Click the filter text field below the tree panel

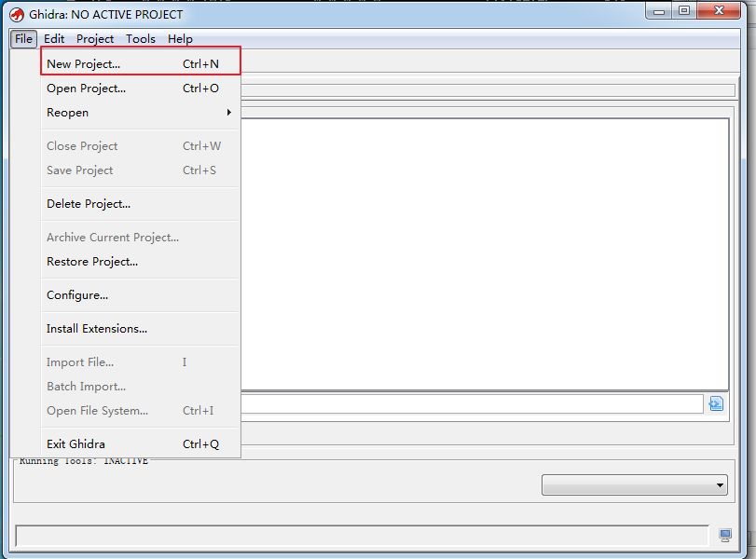(x=472, y=403)
